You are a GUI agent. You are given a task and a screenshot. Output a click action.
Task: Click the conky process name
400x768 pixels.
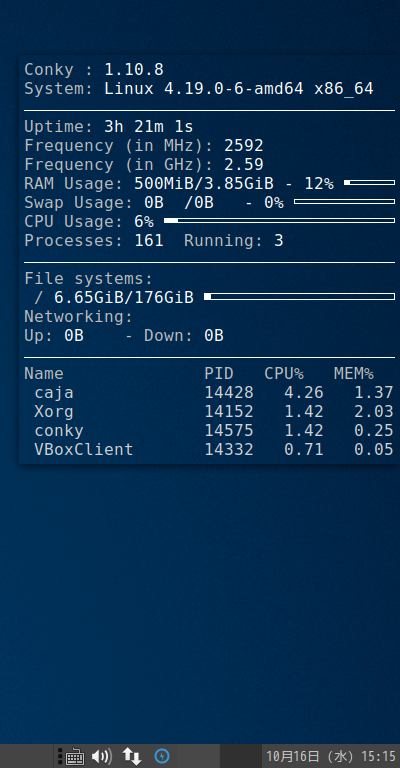tap(59, 431)
